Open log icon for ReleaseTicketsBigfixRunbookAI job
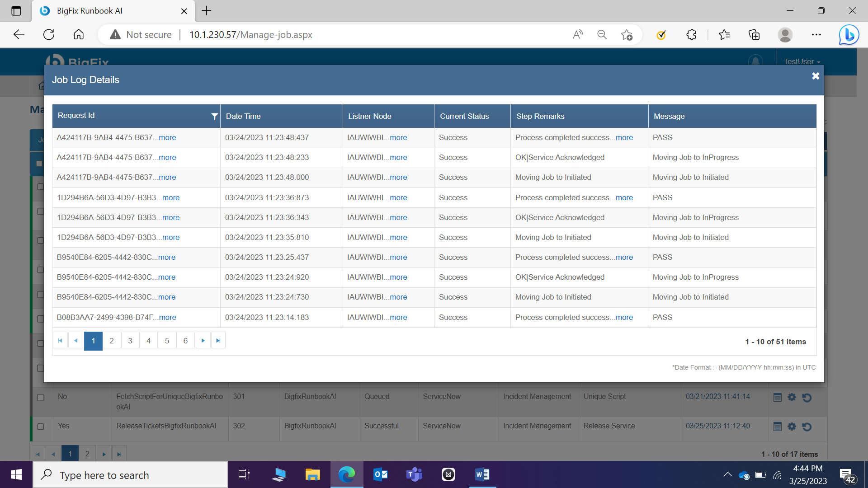 pyautogui.click(x=777, y=427)
